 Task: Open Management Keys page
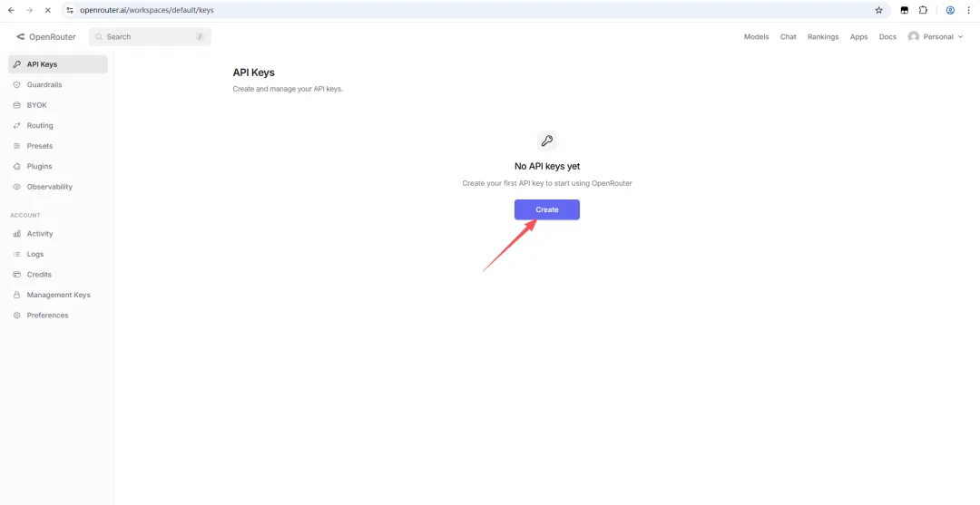(57, 295)
